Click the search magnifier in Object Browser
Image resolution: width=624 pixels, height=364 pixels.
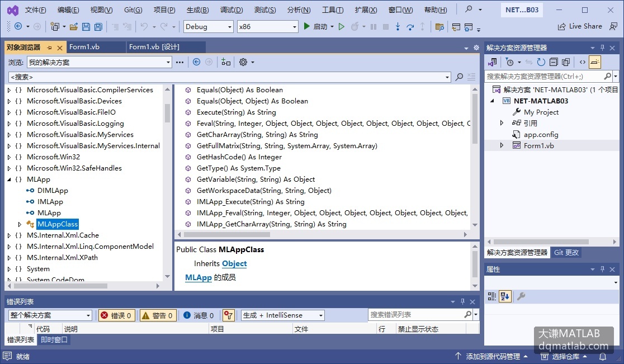pyautogui.click(x=459, y=77)
